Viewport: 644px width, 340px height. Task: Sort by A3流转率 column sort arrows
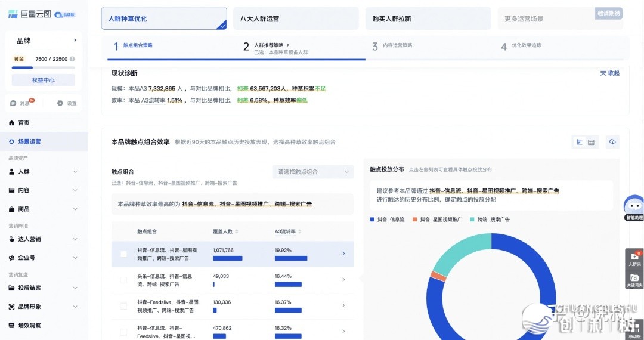[x=299, y=231]
